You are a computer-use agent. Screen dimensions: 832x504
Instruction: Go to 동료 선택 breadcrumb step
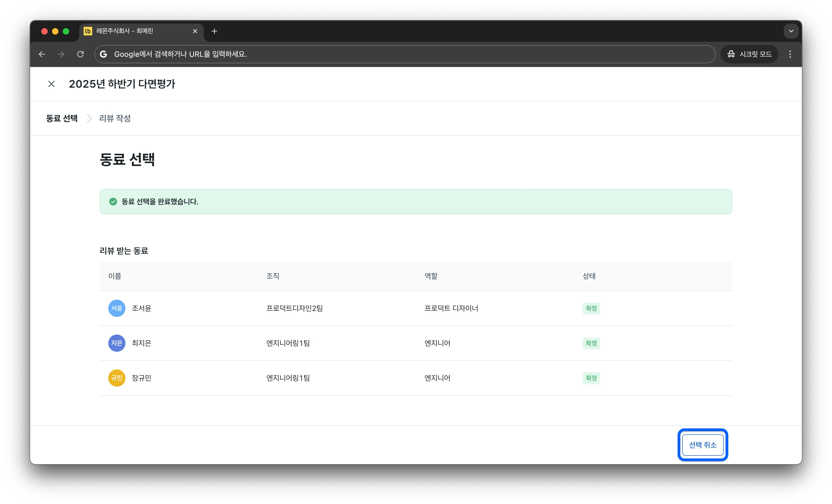pos(62,118)
